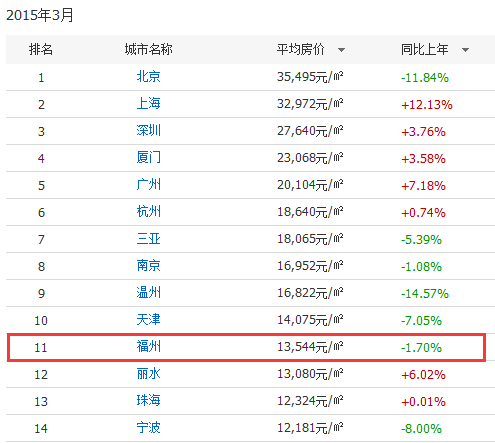The height and width of the screenshot is (443, 495).
Task: Click the -8.00% change value
Action: (421, 429)
